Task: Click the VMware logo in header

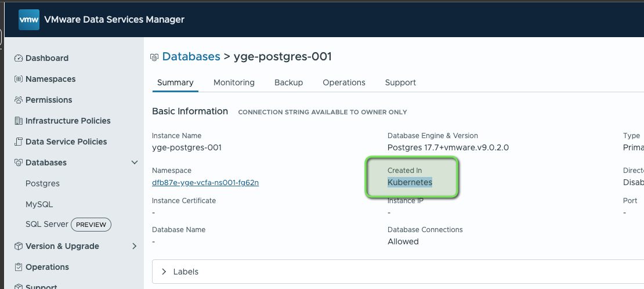Action: (x=29, y=20)
